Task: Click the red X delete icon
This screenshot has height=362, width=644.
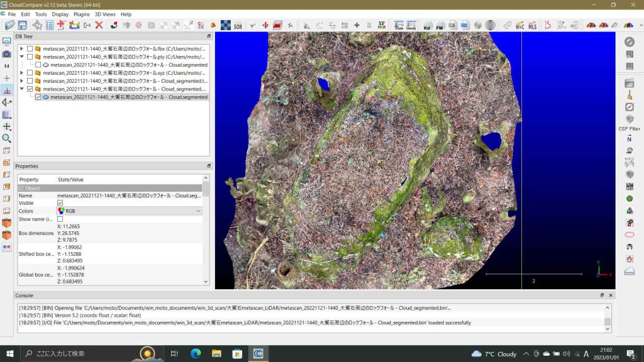Action: click(x=99, y=25)
